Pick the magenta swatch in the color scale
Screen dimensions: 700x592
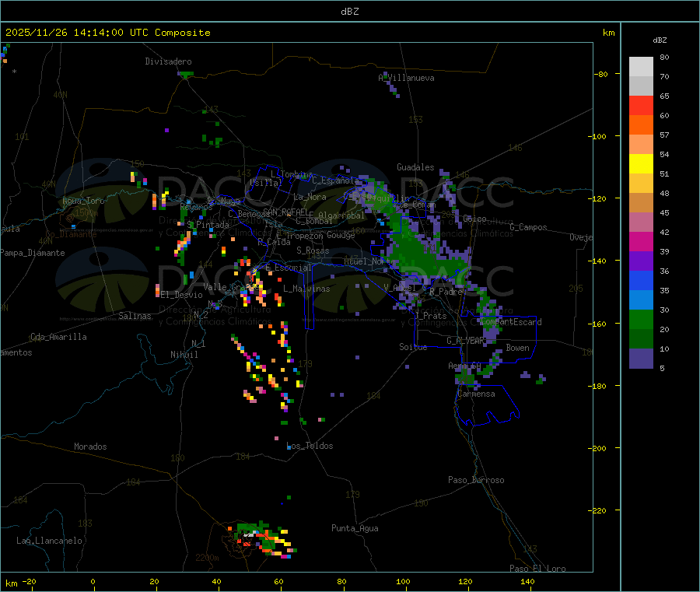pyautogui.click(x=641, y=241)
